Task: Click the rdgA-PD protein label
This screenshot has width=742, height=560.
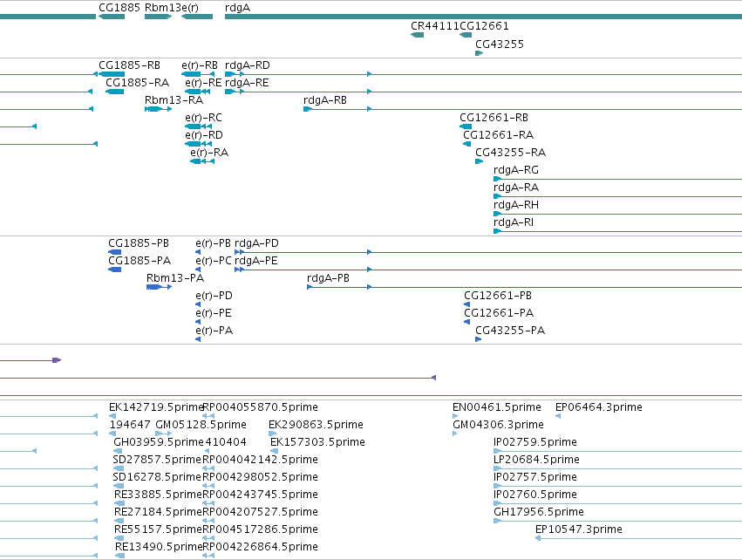Action: 256,242
